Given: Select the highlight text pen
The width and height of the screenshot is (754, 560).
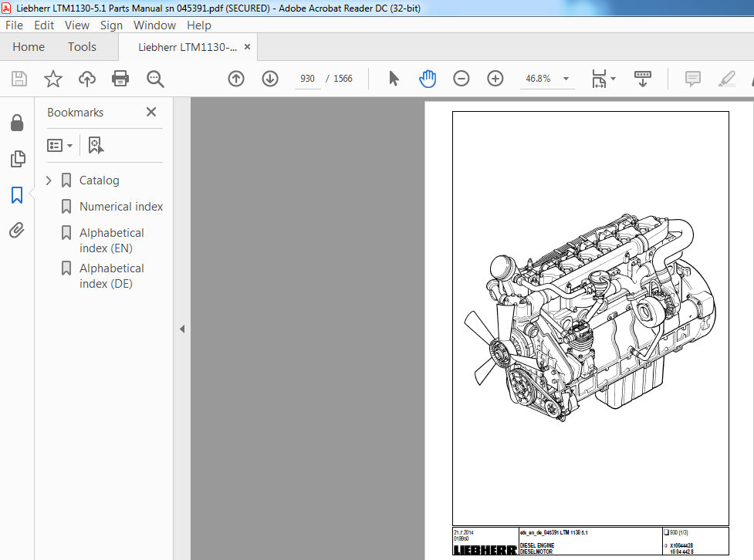Looking at the screenshot, I should pyautogui.click(x=726, y=79).
